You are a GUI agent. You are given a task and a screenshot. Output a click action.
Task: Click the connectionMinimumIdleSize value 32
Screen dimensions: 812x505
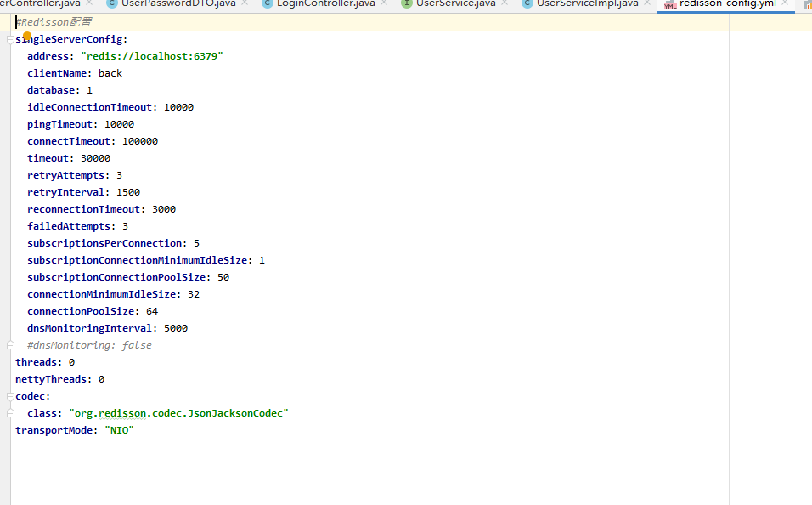coord(194,294)
